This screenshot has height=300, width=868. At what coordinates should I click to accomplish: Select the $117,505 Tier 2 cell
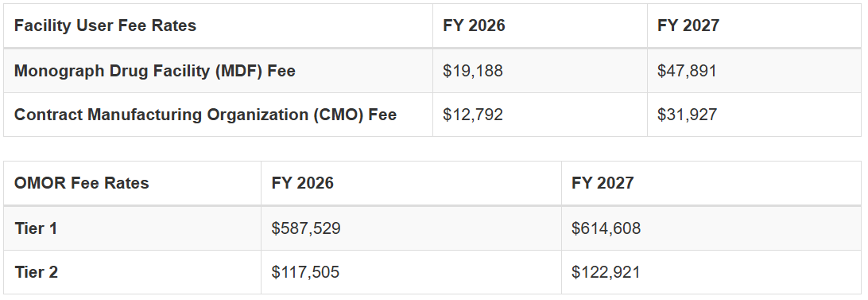305,272
